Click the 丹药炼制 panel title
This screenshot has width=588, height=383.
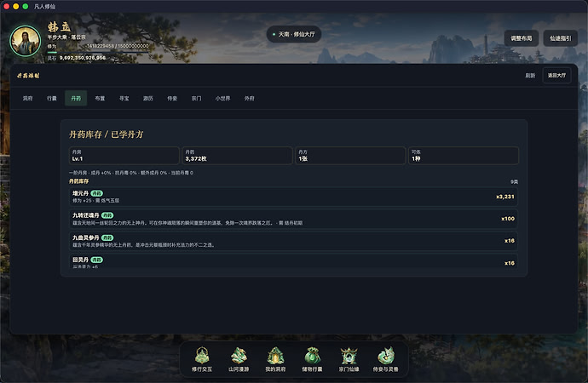click(x=28, y=76)
